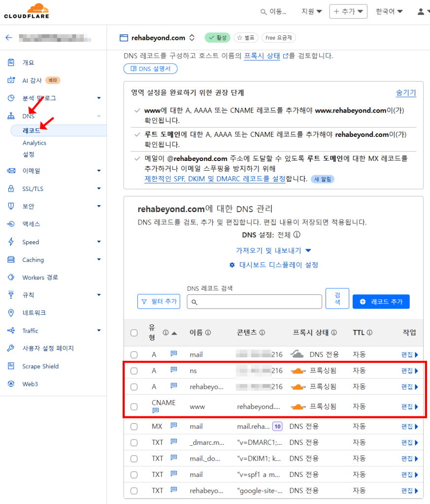Check the box for A record rehabeyo...
Image resolution: width=430 pixels, height=504 pixels.
pyautogui.click(x=134, y=387)
